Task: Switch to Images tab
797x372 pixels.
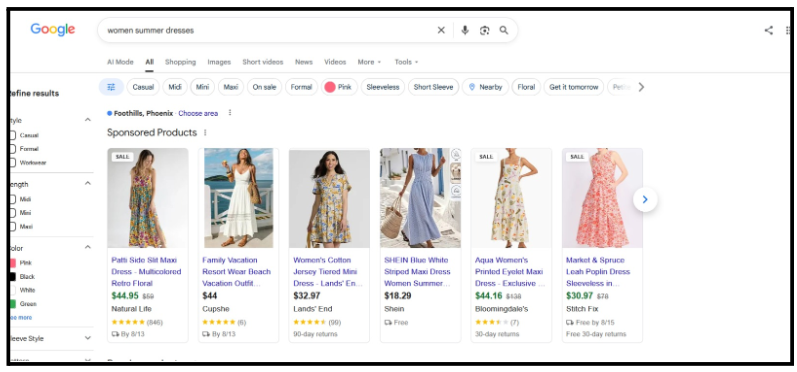Action: (219, 62)
